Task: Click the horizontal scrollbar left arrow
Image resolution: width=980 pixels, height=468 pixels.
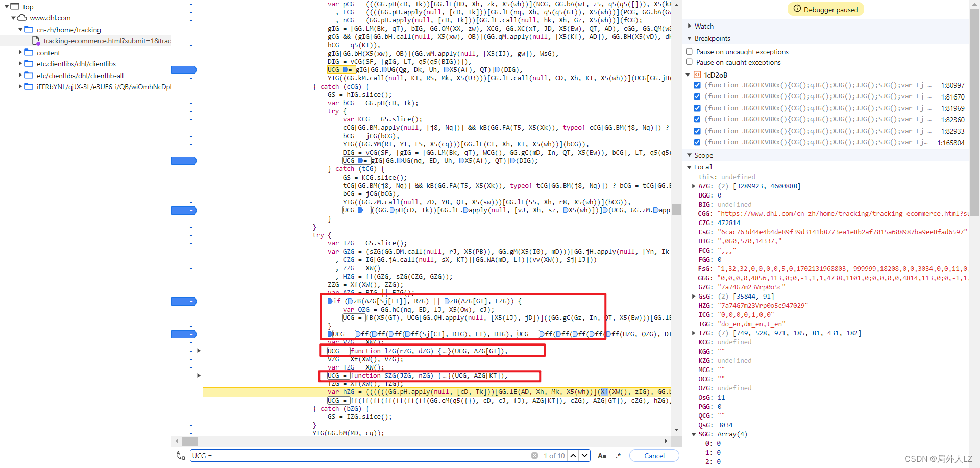Action: (177, 441)
